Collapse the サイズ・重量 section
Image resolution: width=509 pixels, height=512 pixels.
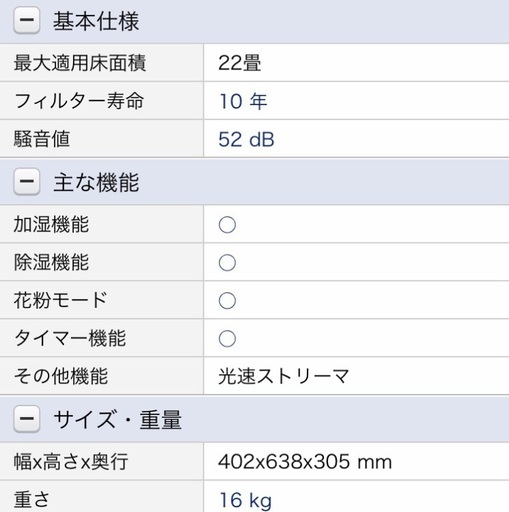tap(27, 419)
